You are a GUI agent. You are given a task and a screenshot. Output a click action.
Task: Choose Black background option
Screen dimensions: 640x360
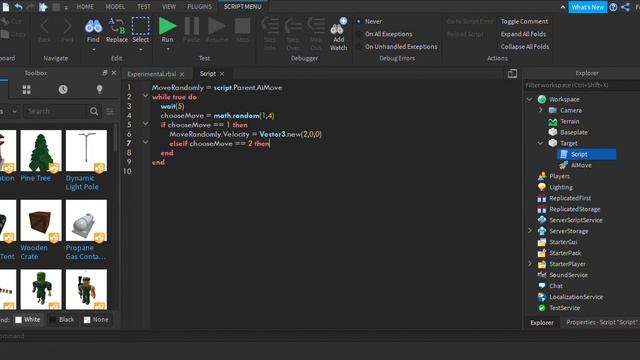pyautogui.click(x=62, y=320)
